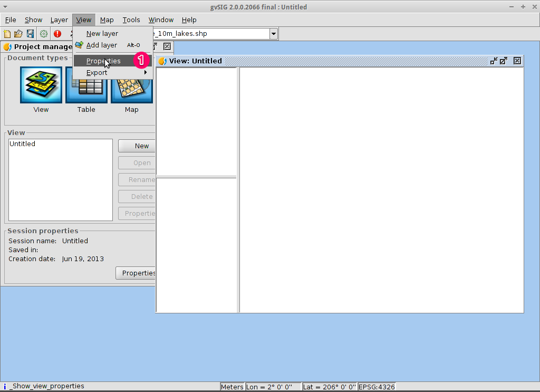540x392 pixels.
Task: Select the Table document type icon
Action: (86, 91)
